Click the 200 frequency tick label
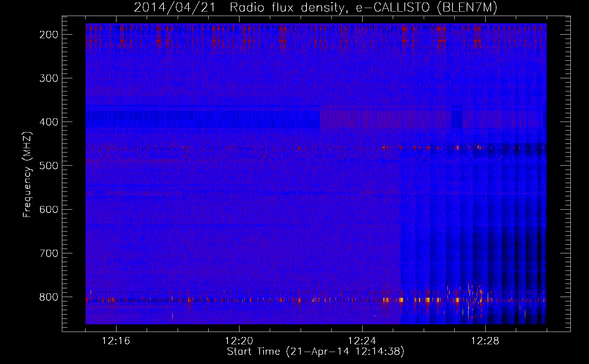Viewport: 589px width, 364px height. (48, 35)
